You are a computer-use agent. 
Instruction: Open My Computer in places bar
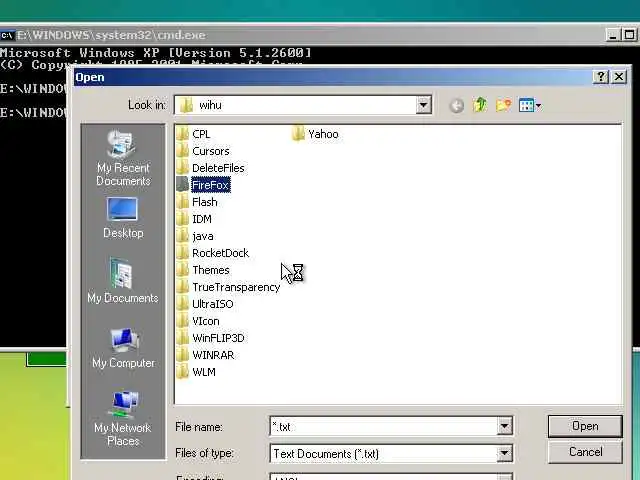[x=123, y=348]
